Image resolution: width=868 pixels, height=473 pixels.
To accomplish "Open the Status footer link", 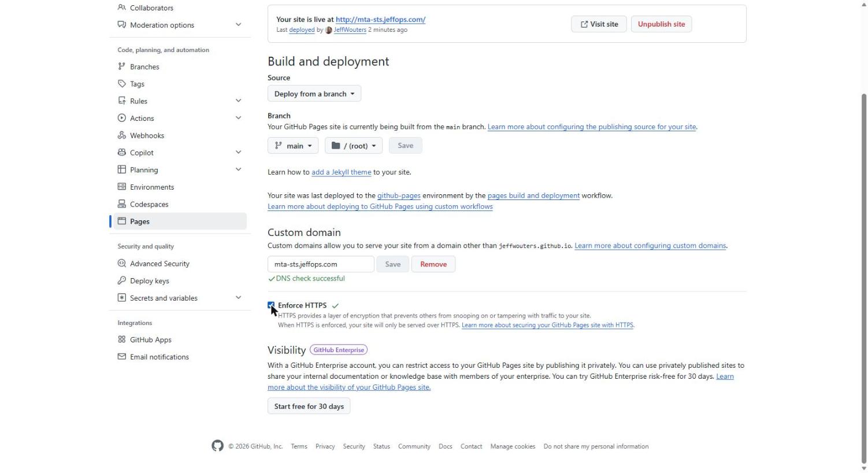I will click(381, 446).
